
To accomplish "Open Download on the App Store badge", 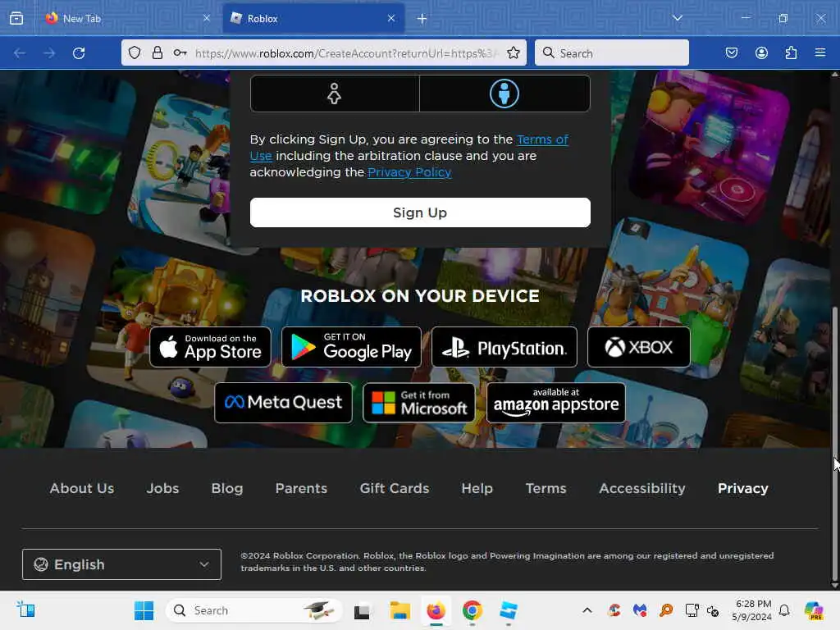I will (x=211, y=347).
